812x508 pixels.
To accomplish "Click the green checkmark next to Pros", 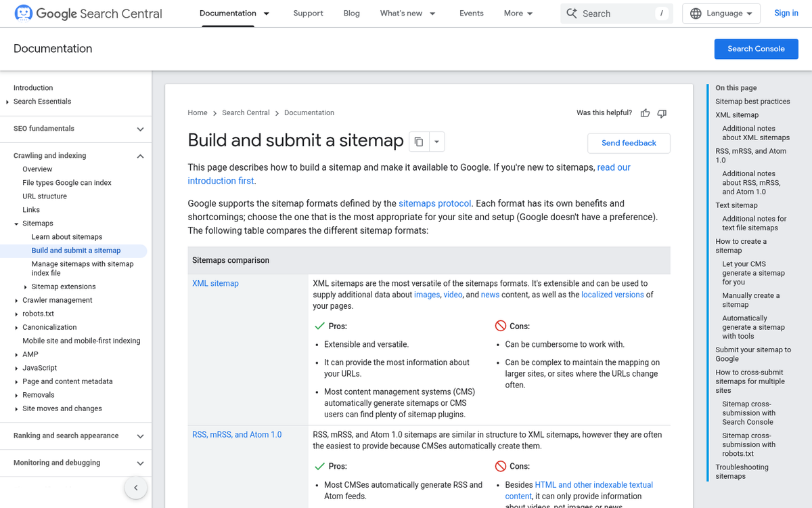I will pos(319,326).
